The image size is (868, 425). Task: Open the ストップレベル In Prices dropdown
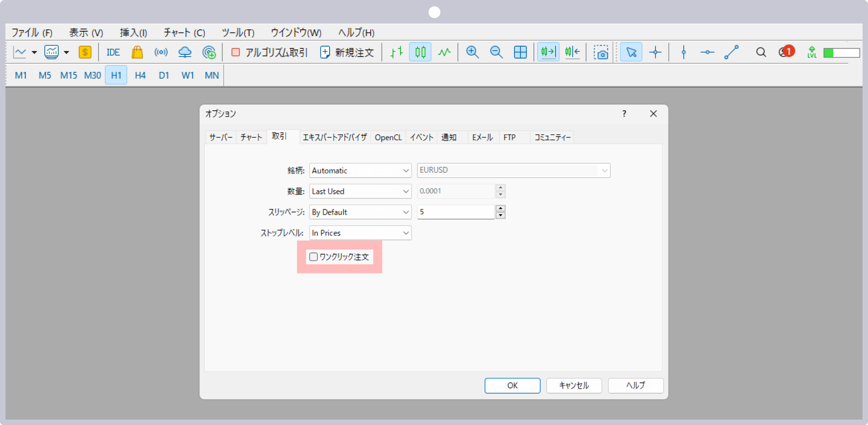tap(360, 233)
